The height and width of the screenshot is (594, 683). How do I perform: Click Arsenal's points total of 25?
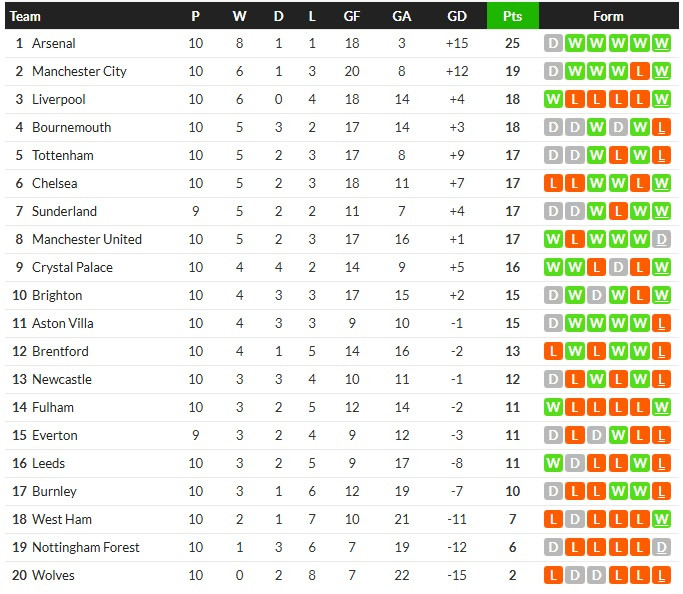512,44
